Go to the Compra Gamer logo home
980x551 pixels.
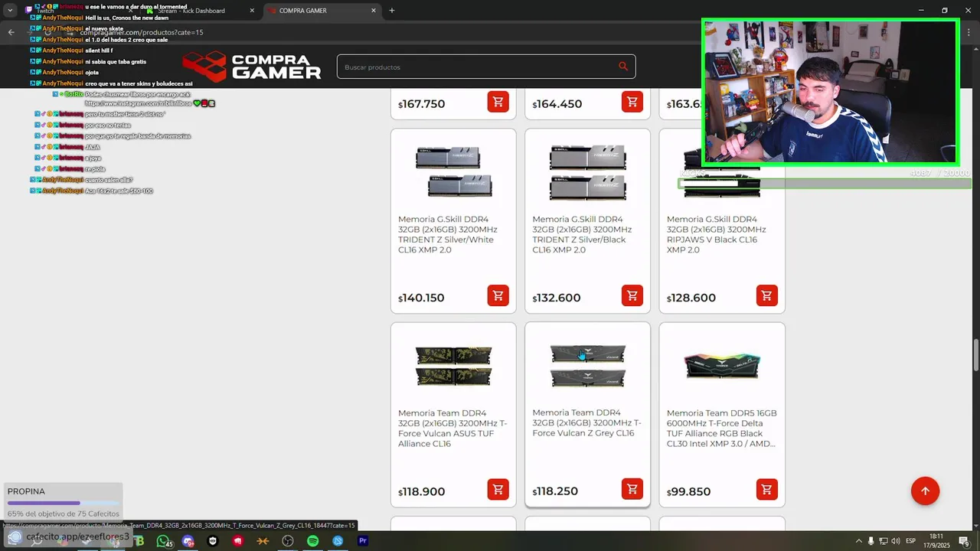[x=252, y=66]
